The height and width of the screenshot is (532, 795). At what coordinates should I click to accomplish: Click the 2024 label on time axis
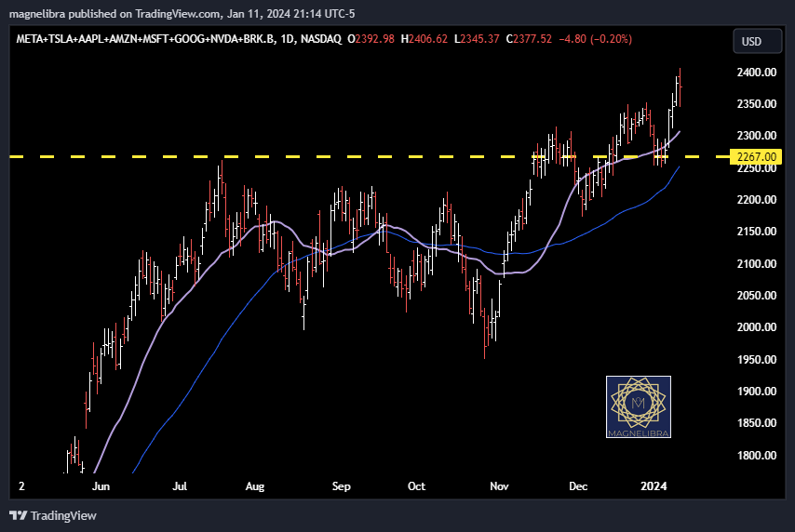(x=654, y=486)
